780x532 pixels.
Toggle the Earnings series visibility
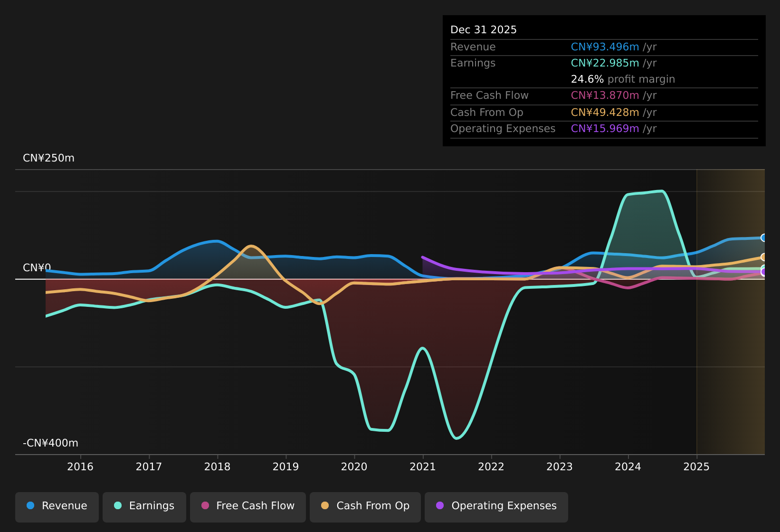[144, 506]
